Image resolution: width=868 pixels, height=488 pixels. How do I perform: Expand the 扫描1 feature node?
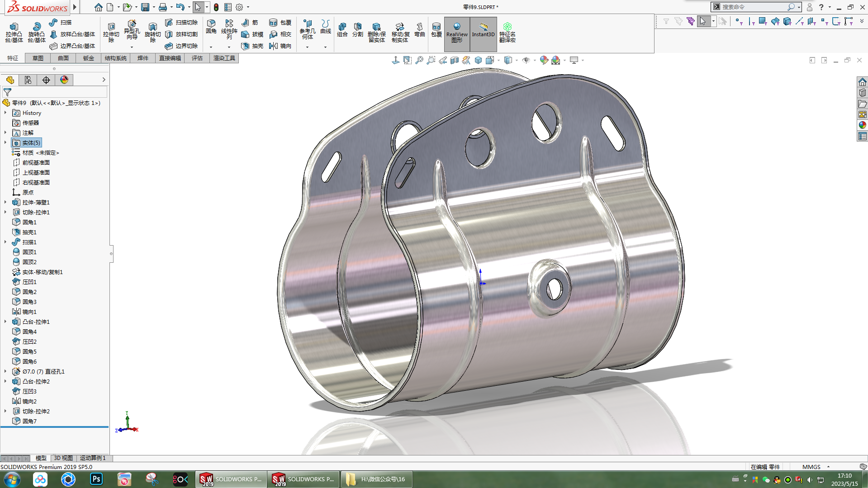tap(5, 242)
